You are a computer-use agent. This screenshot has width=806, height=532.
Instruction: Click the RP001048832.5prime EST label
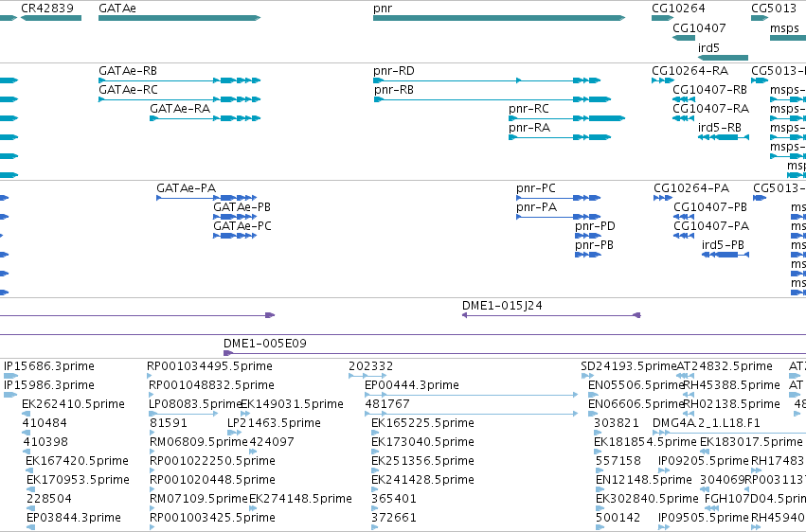pyautogui.click(x=211, y=385)
